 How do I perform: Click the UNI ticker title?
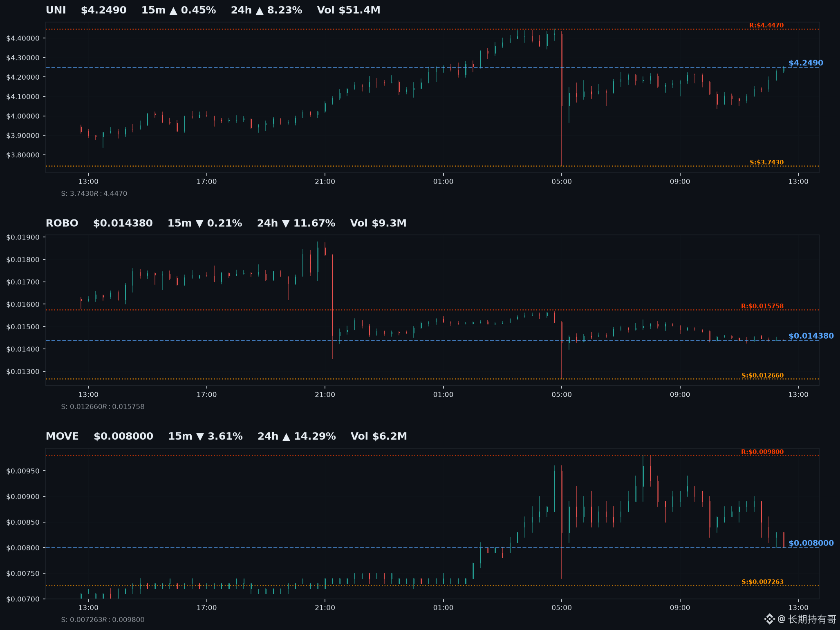click(x=56, y=10)
